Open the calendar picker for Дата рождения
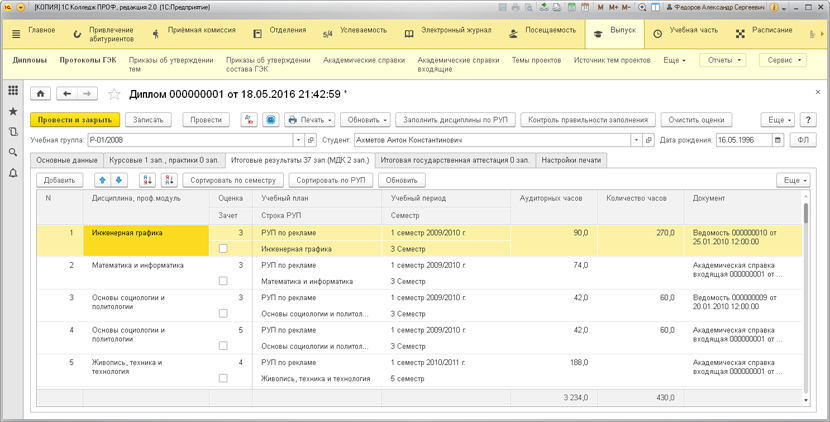 (780, 140)
